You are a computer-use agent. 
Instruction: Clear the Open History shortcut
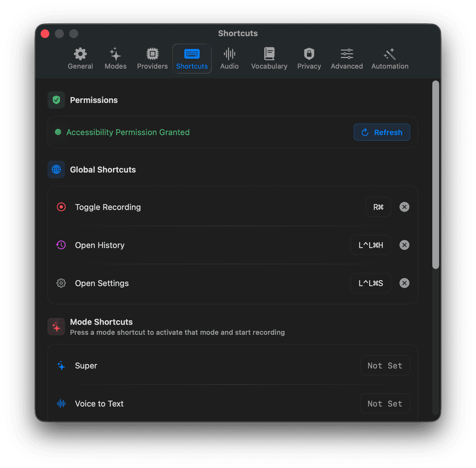(404, 245)
